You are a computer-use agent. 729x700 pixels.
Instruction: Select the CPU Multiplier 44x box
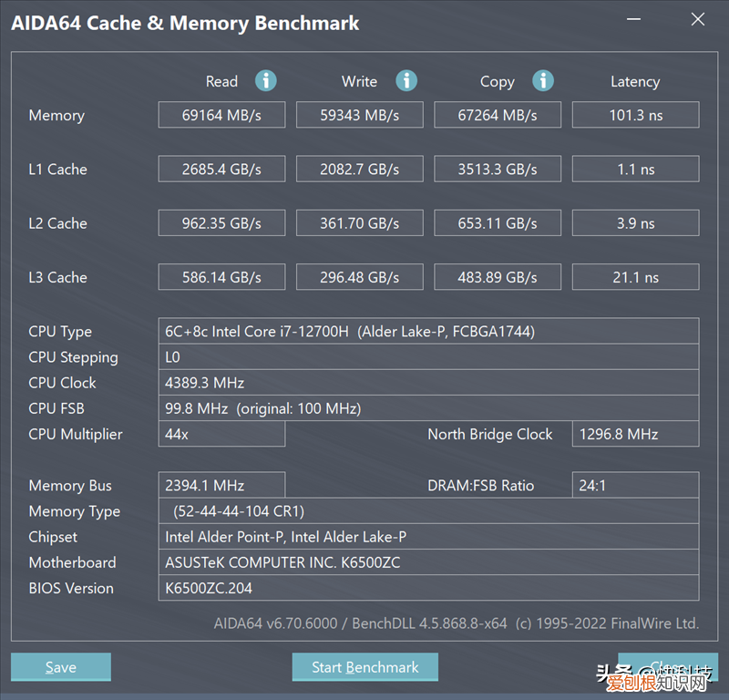click(x=221, y=434)
